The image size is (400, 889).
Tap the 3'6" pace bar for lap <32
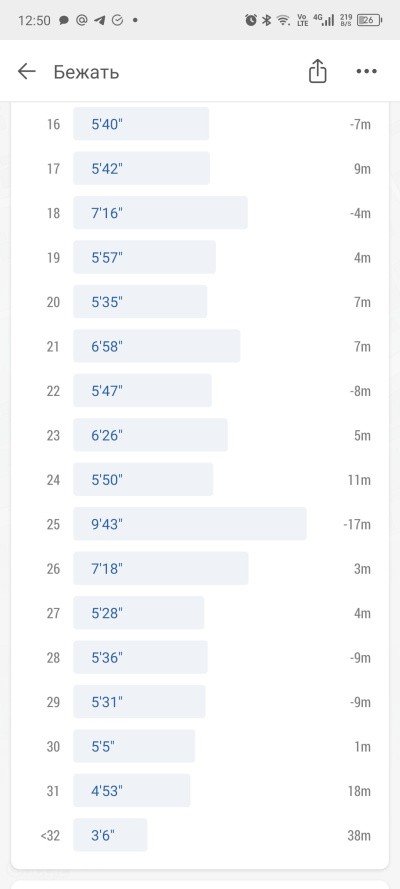click(x=110, y=835)
